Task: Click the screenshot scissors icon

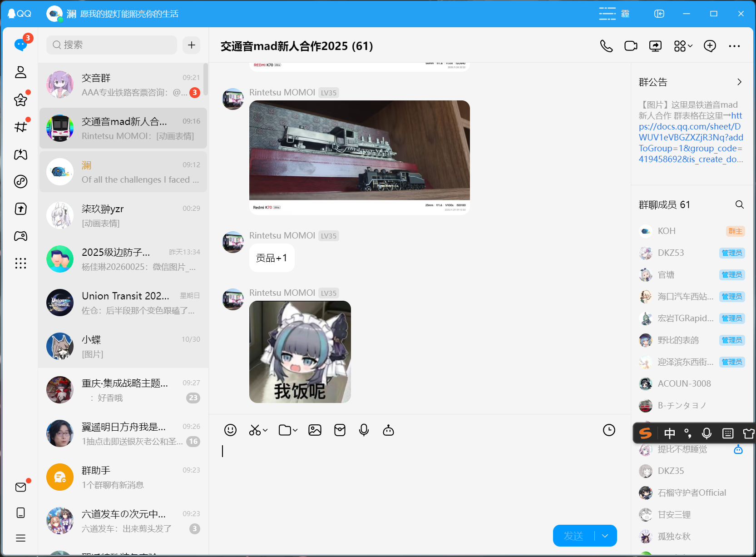Action: 255,430
